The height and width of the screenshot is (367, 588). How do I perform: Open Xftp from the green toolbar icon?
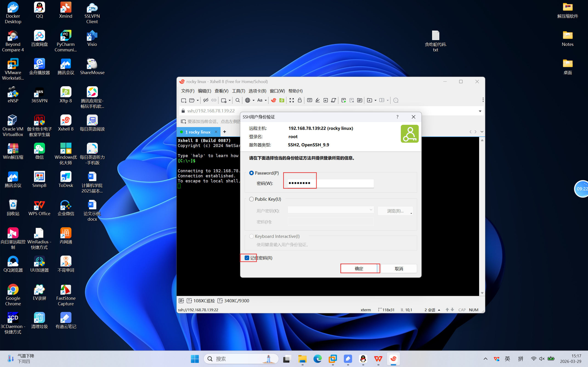point(282,100)
